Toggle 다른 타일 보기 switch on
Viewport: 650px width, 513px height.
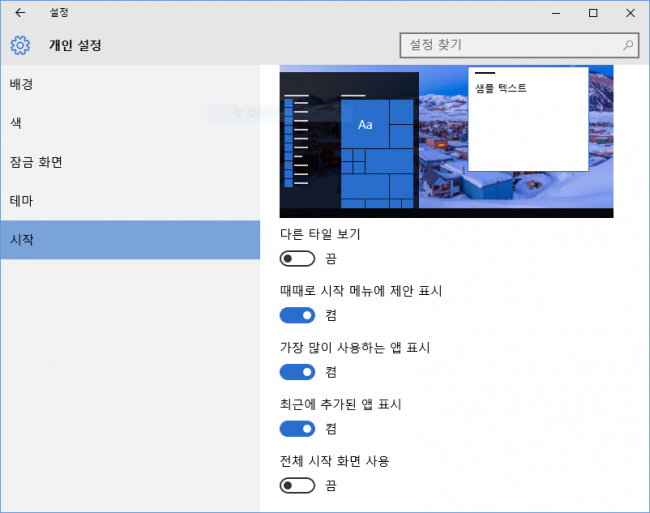click(x=297, y=259)
